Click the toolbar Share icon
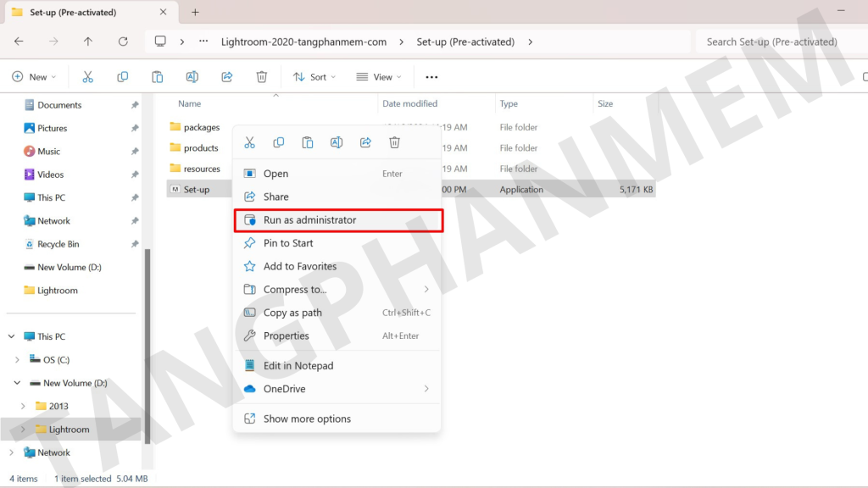This screenshot has width=868, height=488. (x=227, y=77)
